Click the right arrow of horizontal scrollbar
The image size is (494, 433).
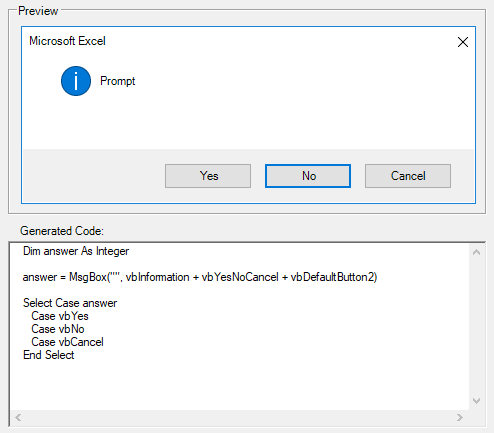click(460, 417)
